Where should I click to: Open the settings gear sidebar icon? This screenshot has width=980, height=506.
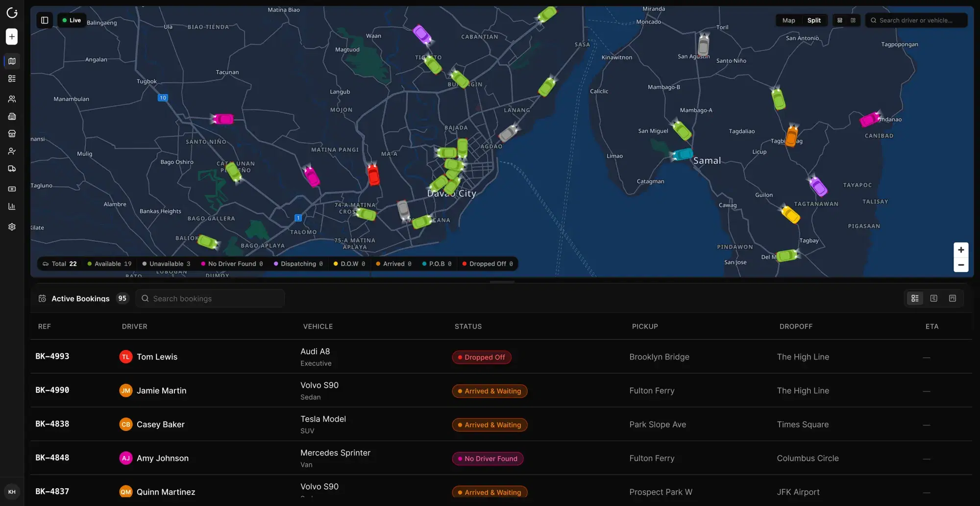[x=12, y=227]
